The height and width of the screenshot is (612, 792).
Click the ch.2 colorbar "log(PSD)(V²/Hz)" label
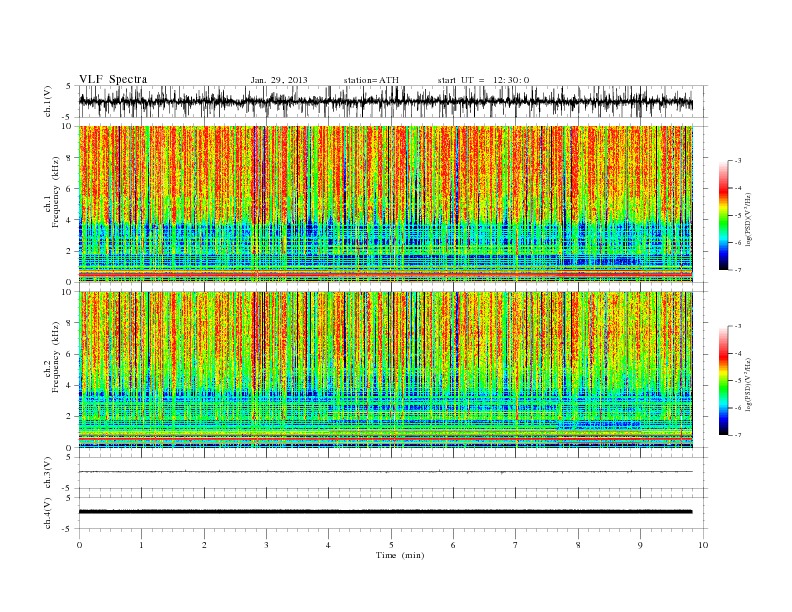748,383
